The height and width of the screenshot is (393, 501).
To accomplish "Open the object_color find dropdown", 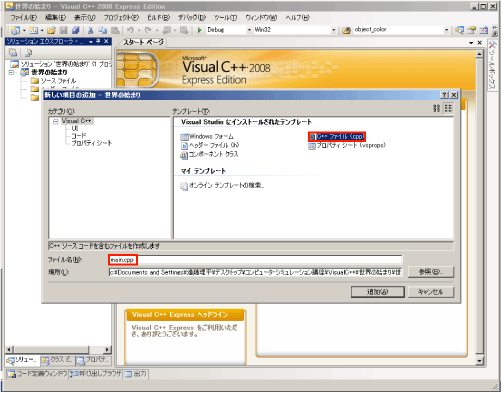I will click(446, 30).
